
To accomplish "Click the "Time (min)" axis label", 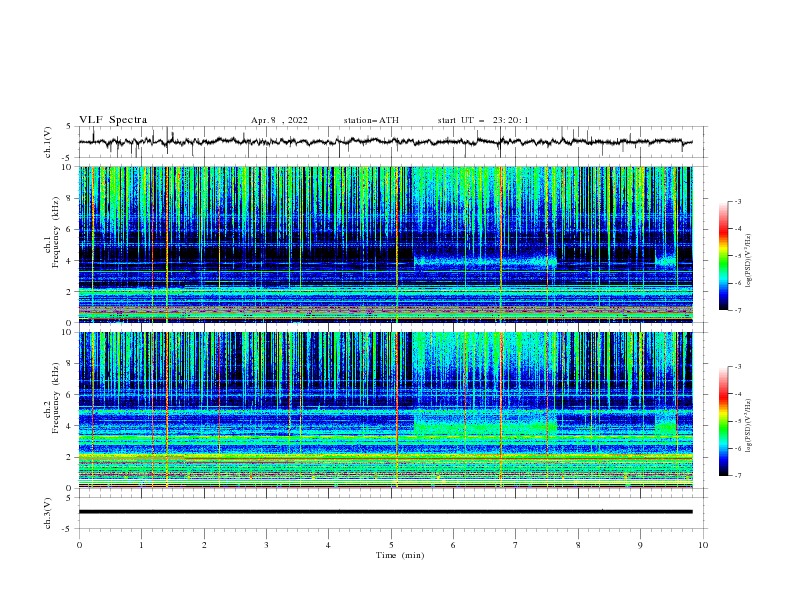I will [x=400, y=555].
